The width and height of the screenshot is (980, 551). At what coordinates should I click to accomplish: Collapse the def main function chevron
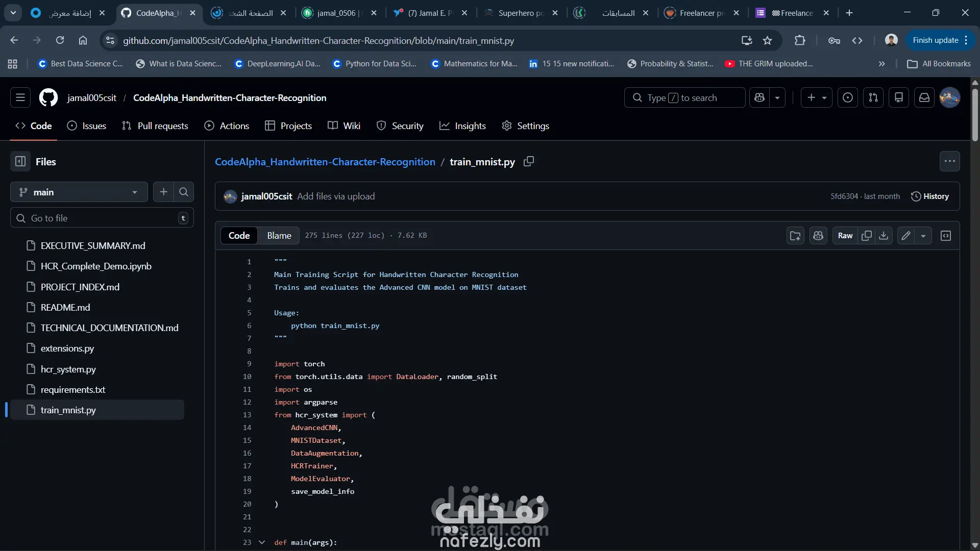[262, 542]
